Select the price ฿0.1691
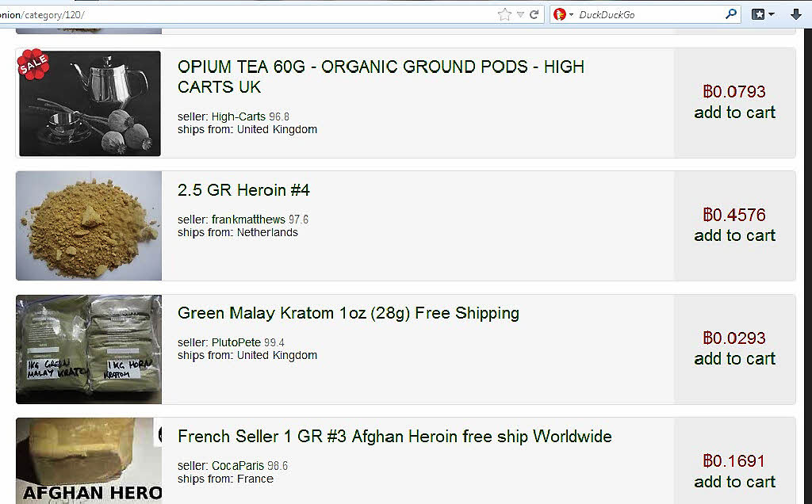812x504 pixels. 734,460
